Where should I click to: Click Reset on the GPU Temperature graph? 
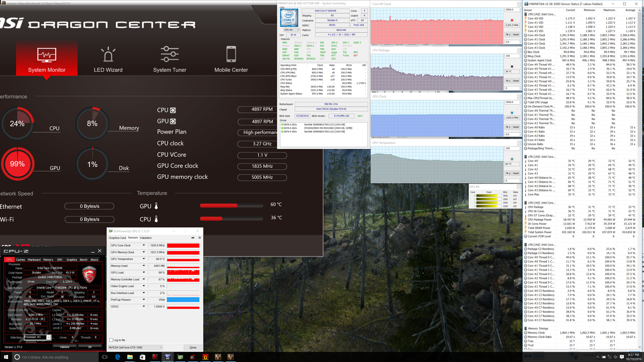pos(516,173)
